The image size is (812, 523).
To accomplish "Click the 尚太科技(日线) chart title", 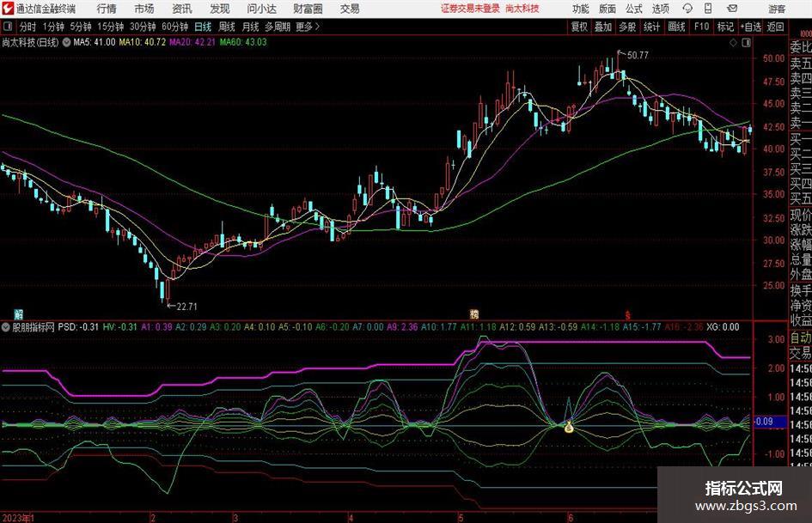I will pyautogui.click(x=30, y=42).
